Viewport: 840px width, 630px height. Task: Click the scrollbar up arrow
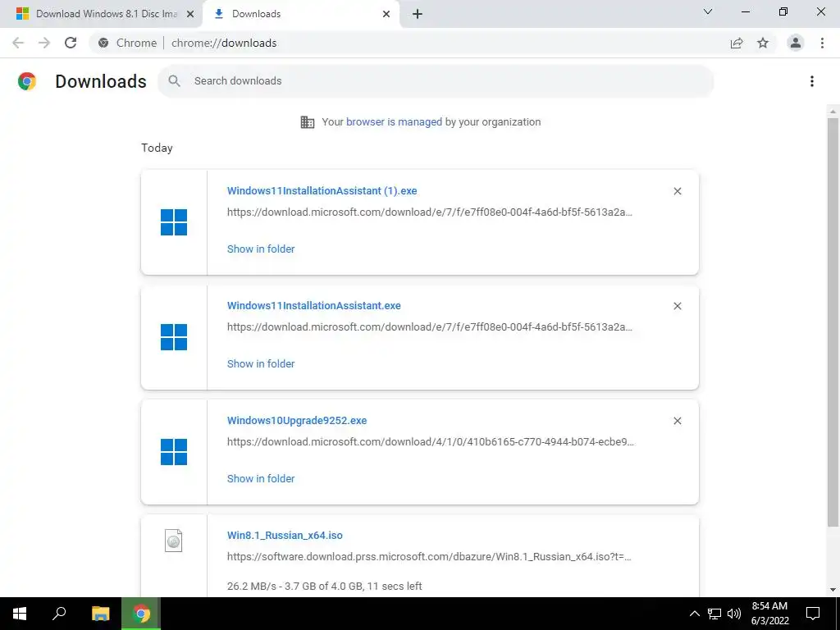(833, 112)
